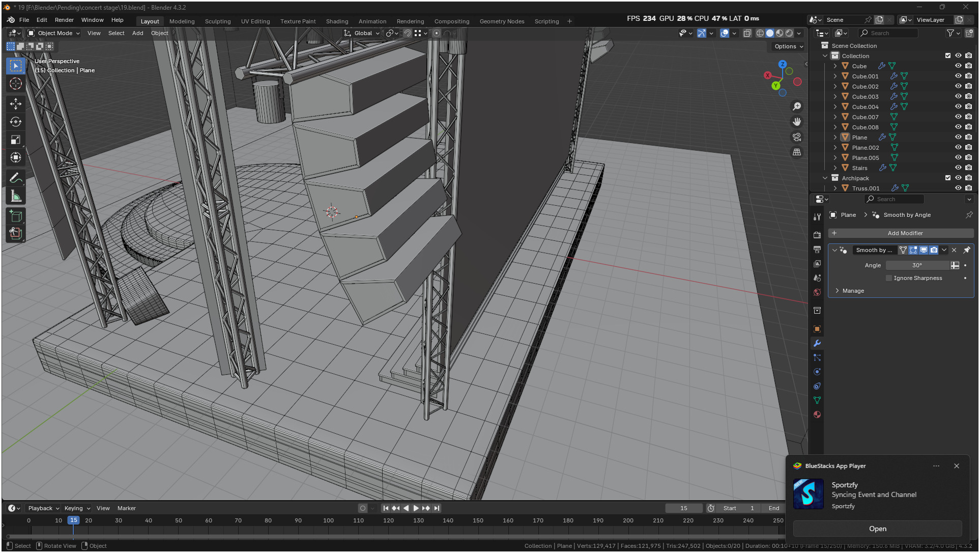Enable the Ignore Sharpness checkbox
The height and width of the screenshot is (553, 980).
tap(889, 278)
